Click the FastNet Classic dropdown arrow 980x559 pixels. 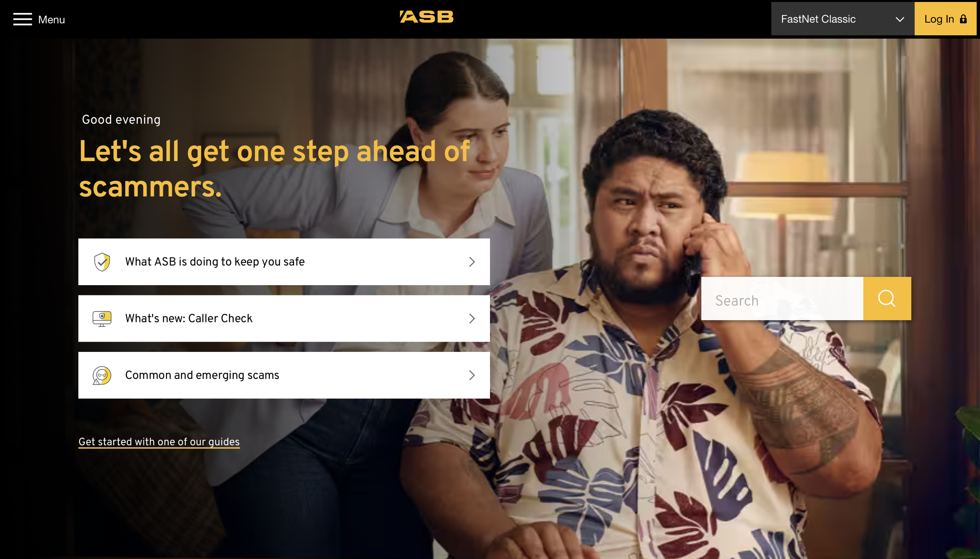click(900, 19)
